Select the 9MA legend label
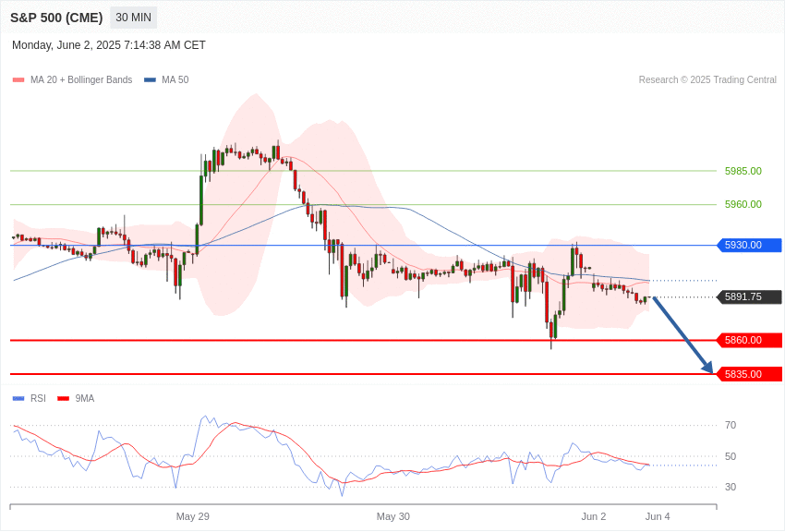Viewport: 785px width, 532px height. click(85, 398)
